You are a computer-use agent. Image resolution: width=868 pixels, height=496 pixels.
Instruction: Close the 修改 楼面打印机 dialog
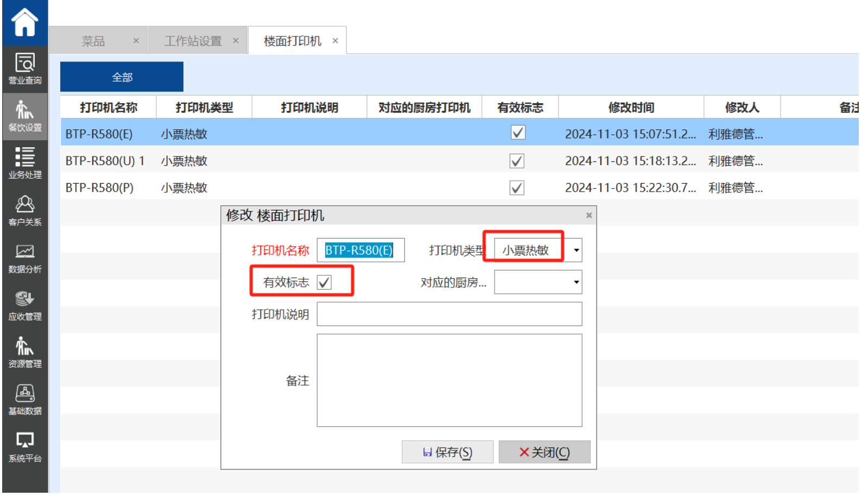589,216
